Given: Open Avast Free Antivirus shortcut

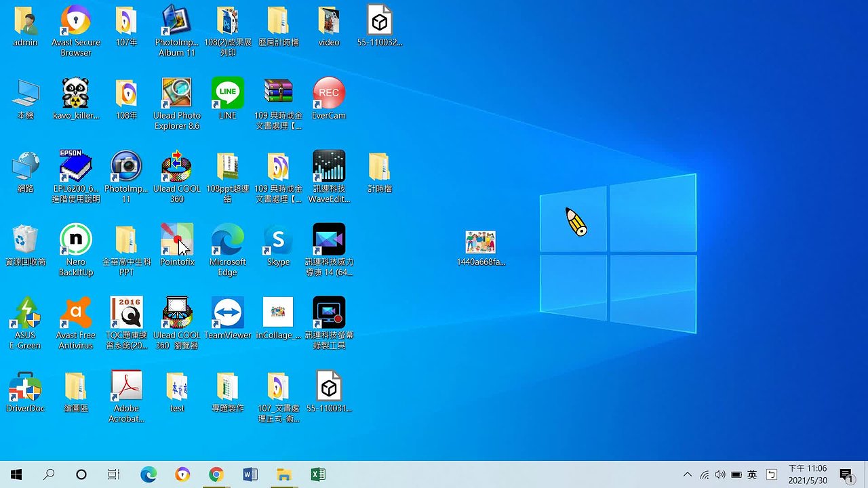Looking at the screenshot, I should click(76, 313).
